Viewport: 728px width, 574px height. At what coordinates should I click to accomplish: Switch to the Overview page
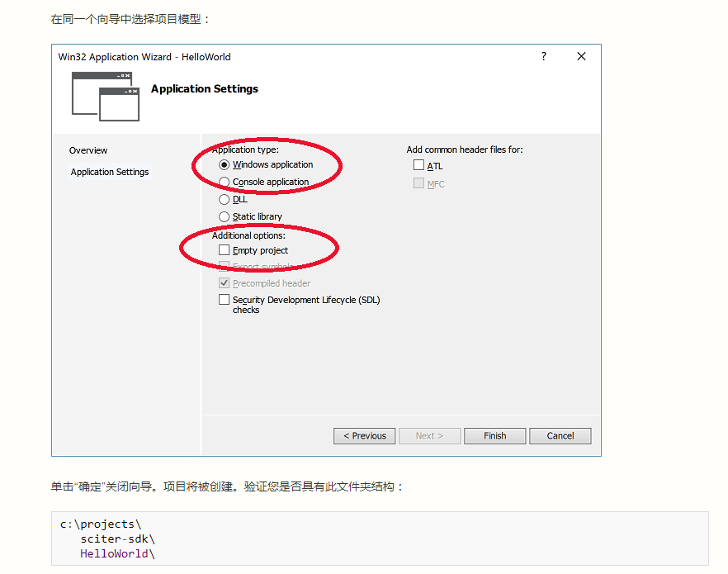point(88,150)
